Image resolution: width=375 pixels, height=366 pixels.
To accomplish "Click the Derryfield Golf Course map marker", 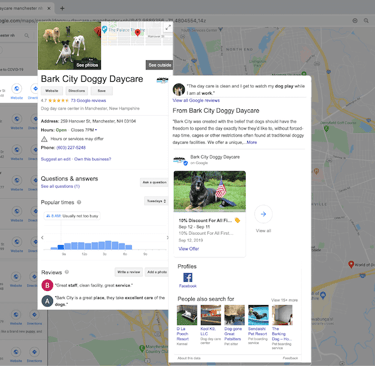I will pyautogui.click(x=326, y=128).
